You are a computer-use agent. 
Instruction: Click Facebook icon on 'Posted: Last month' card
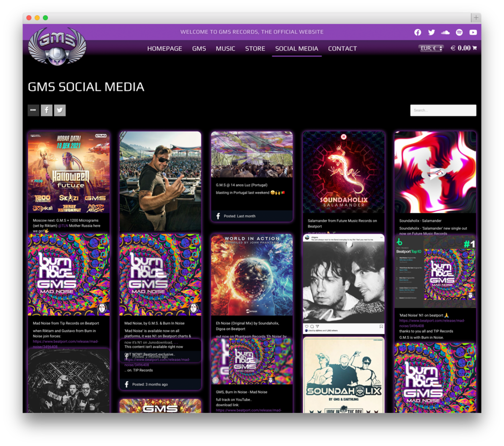[218, 216]
